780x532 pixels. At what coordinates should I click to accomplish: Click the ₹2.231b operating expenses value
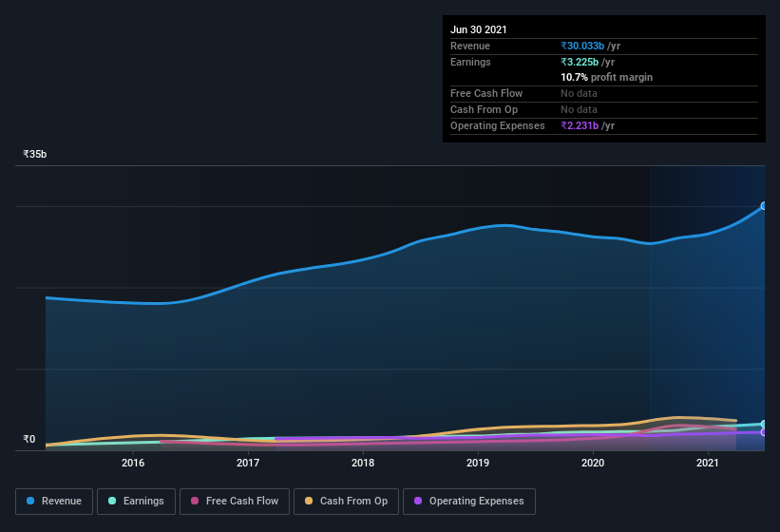point(580,125)
